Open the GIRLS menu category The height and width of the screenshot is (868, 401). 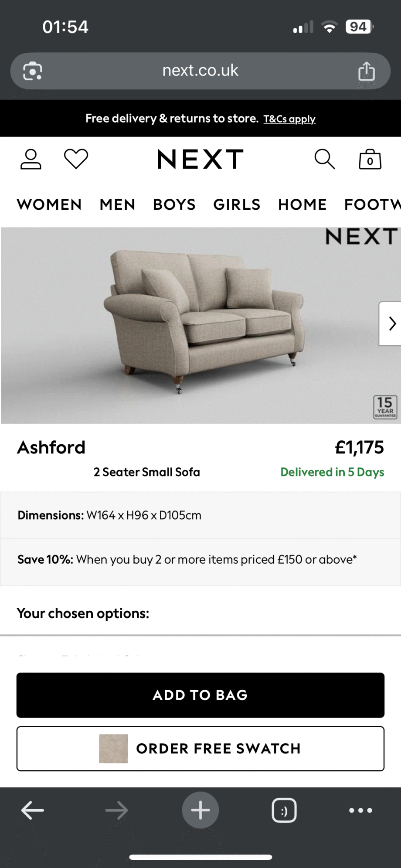click(237, 204)
